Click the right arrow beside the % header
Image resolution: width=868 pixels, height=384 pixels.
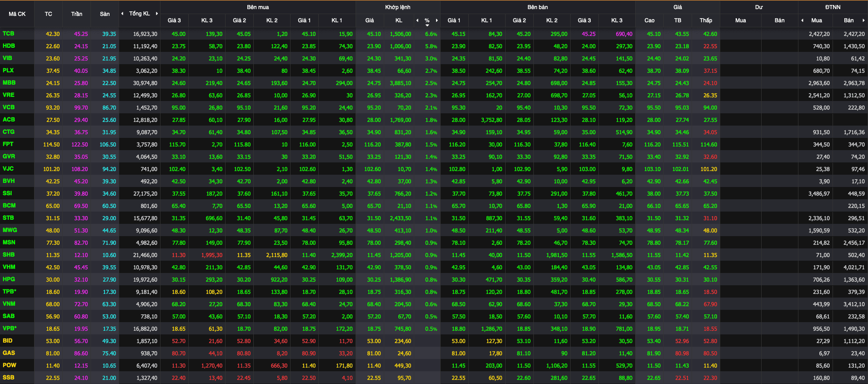pyautogui.click(x=437, y=20)
